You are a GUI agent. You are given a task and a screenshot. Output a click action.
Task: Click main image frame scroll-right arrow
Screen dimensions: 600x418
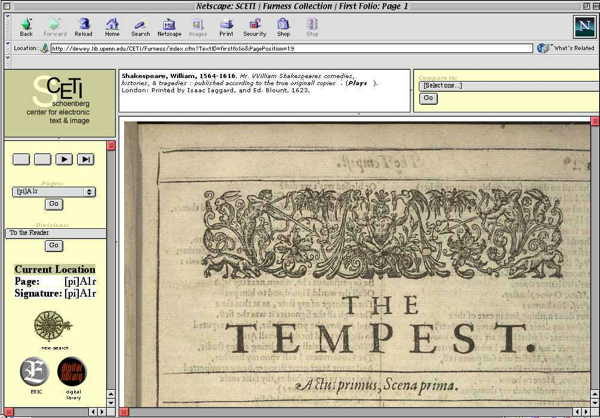pyautogui.click(x=587, y=412)
